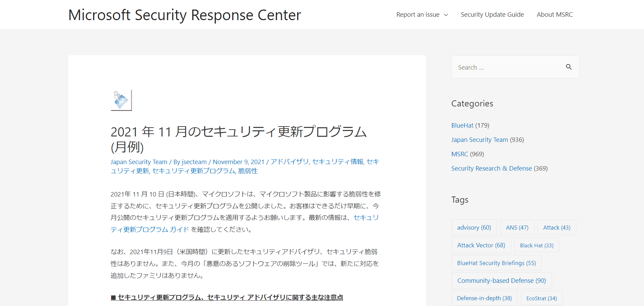Image resolution: width=644 pixels, height=306 pixels.
Task: Click the November 9, 2021 date link
Action: point(239,162)
